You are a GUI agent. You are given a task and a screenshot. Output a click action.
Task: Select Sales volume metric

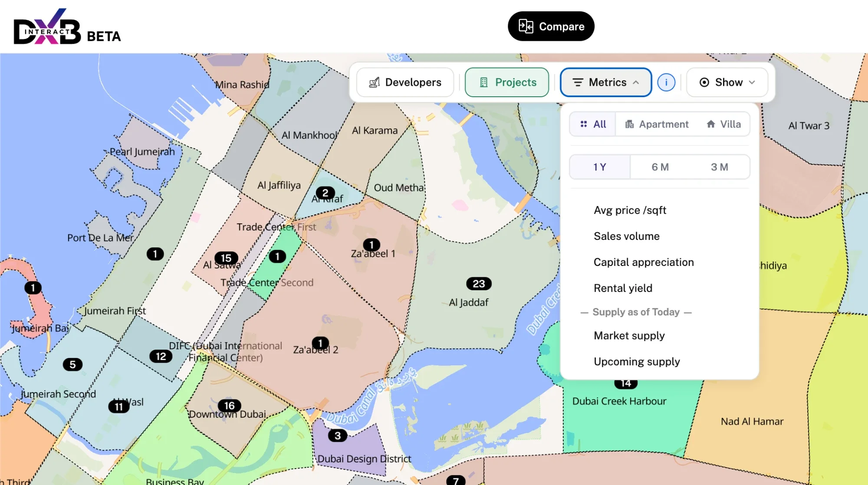click(x=627, y=236)
